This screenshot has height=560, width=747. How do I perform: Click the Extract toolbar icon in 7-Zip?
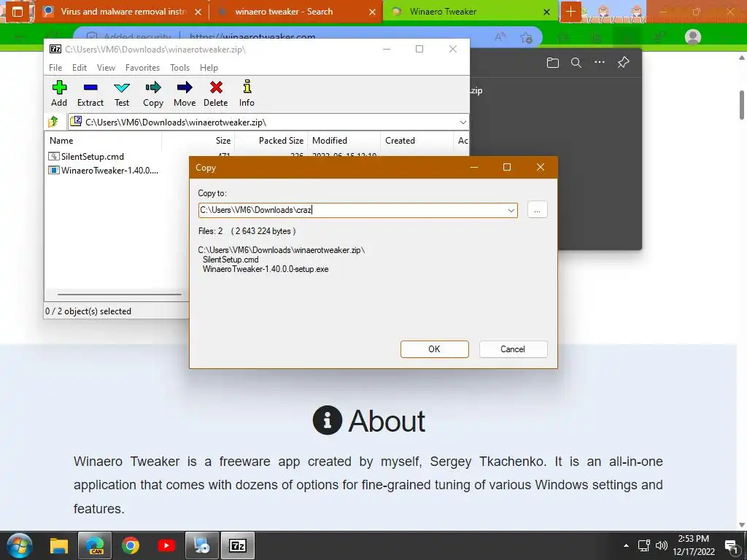(x=90, y=94)
